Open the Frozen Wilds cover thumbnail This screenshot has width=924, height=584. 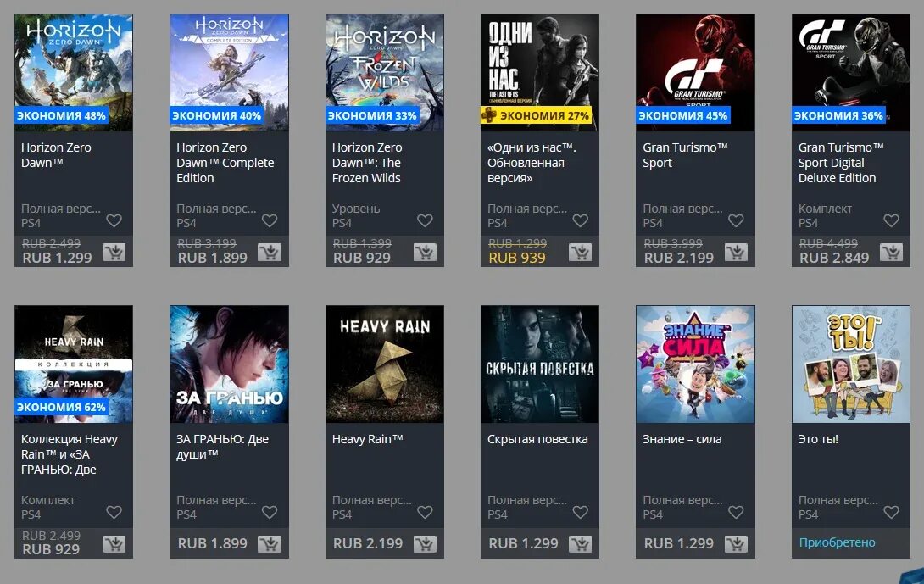[x=385, y=73]
